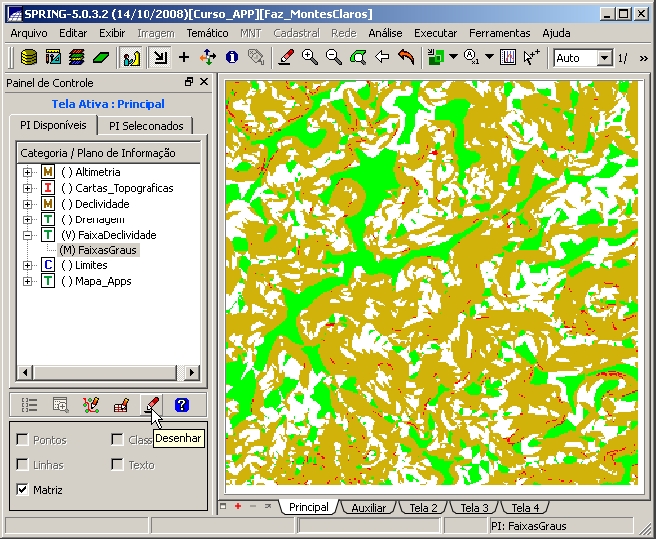The height and width of the screenshot is (539, 656).
Task: Click the zoom in magnifier icon
Action: coord(310,58)
